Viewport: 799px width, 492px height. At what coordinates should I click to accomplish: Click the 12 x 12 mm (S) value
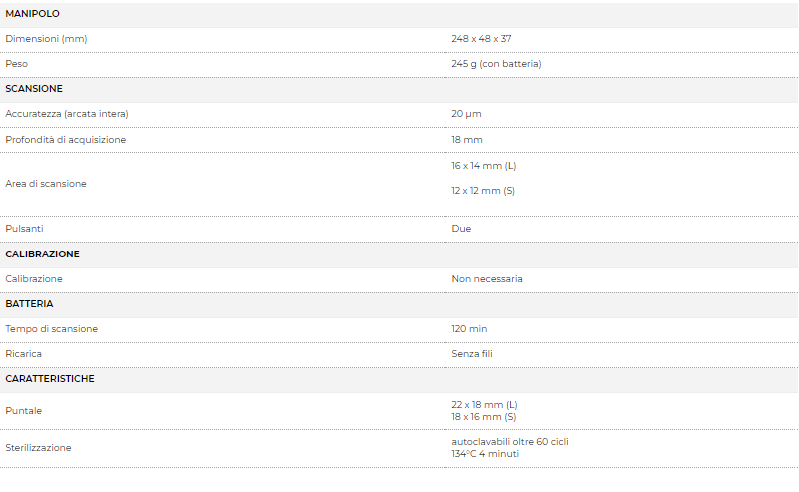pos(483,191)
